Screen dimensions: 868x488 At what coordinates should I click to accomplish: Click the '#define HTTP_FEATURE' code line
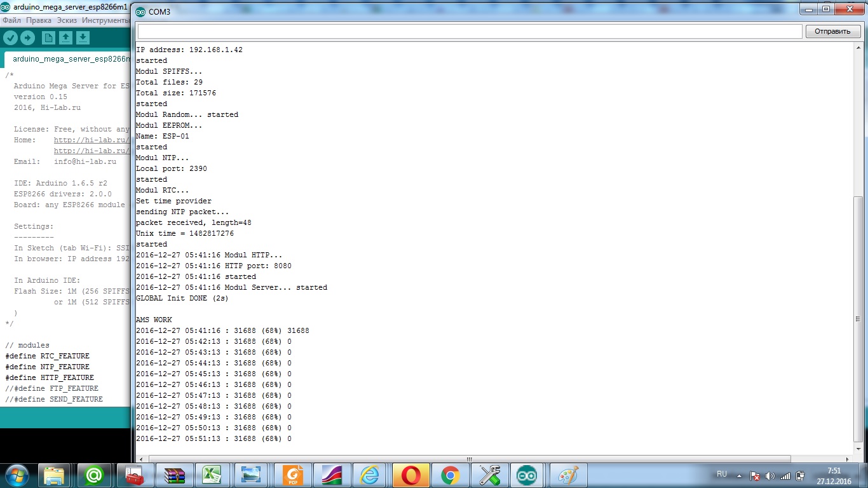[x=50, y=377]
